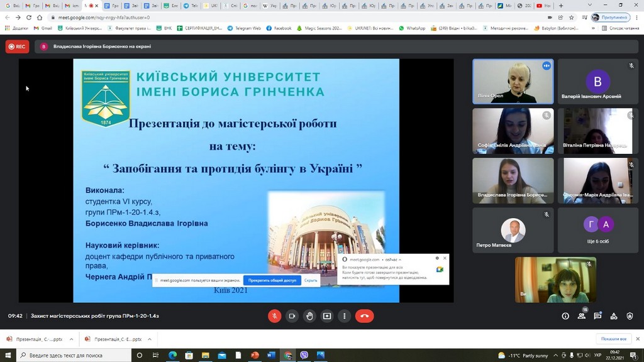
Task: Select Петро Матвєєв participant tile
Action: pos(513,231)
